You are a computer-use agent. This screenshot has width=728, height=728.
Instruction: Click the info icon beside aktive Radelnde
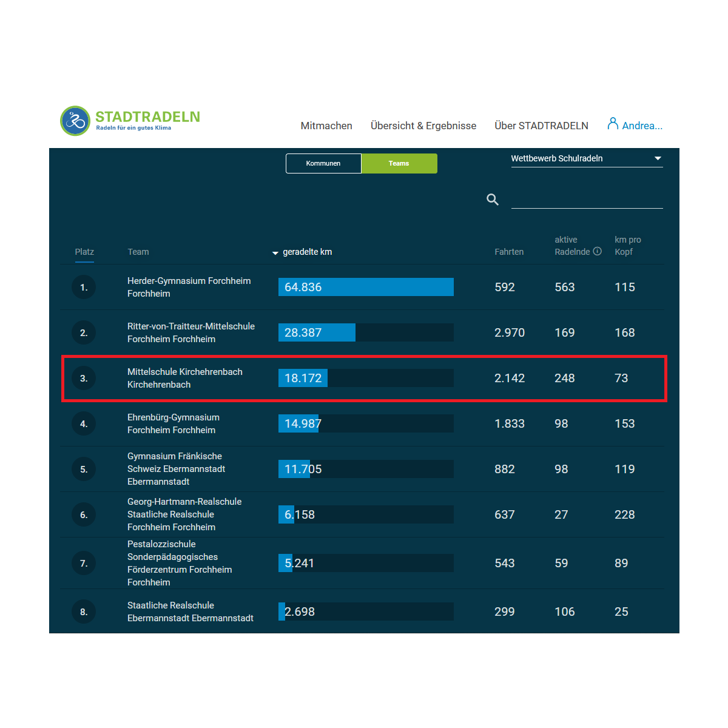tap(598, 252)
